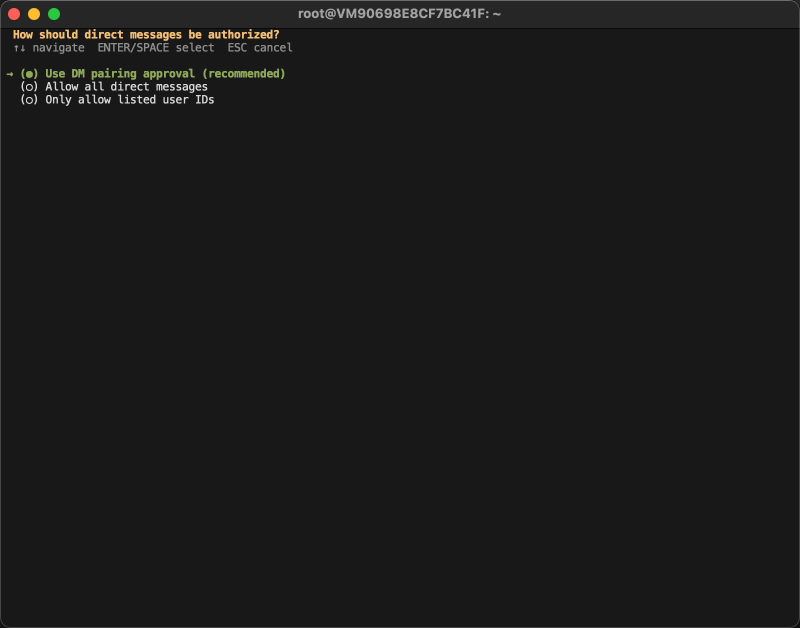Viewport: 800px width, 628px height.
Task: Minimize the terminal with the yellow button
Action: point(34,14)
